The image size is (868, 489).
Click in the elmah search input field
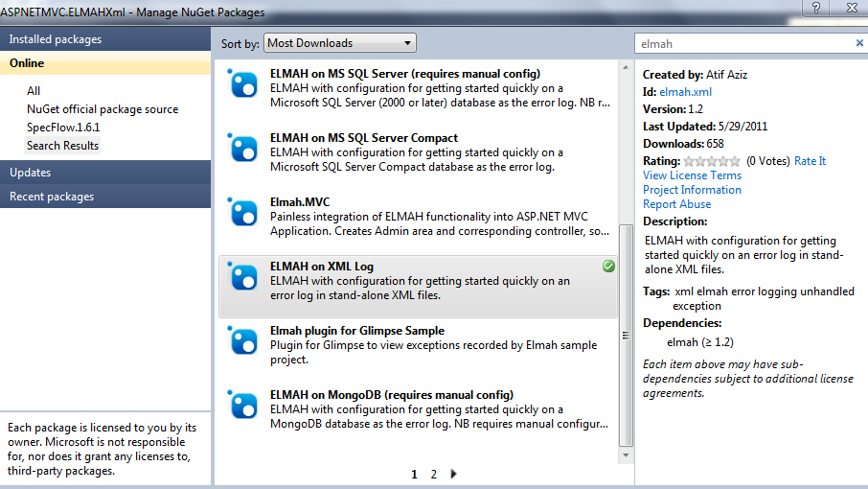tap(742, 43)
